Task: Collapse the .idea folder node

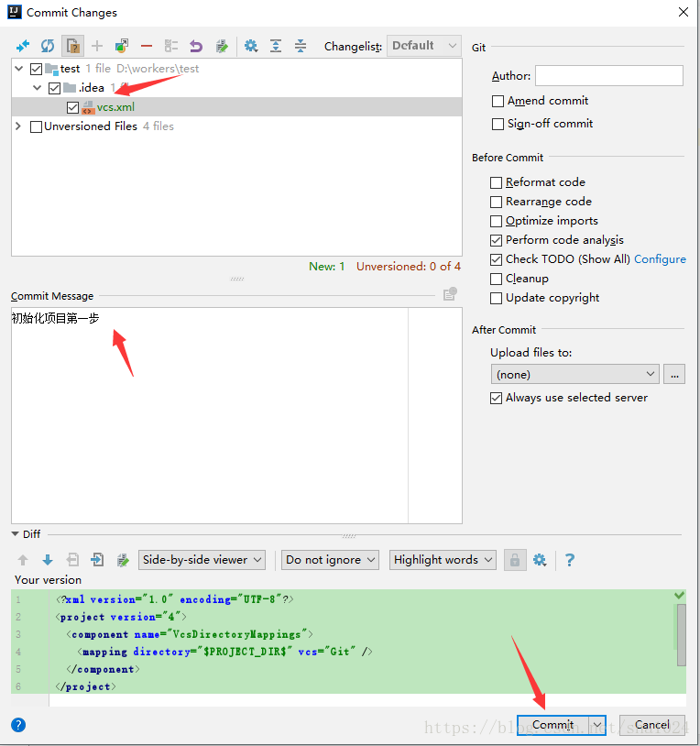Action: coord(37,88)
